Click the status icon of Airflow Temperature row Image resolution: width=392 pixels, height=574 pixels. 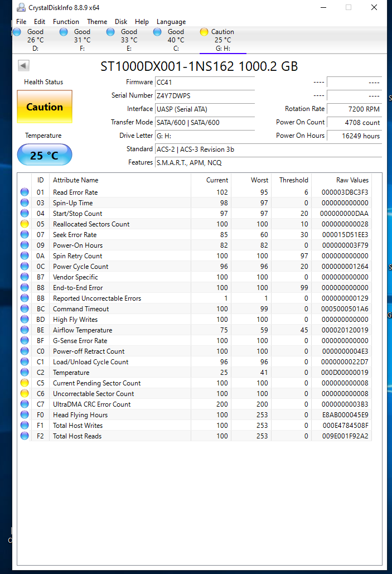(x=25, y=330)
